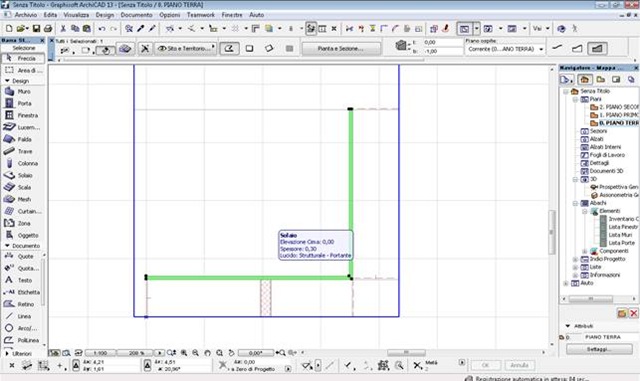This screenshot has height=381, width=640.
Task: Select the Testo text tool
Action: (21, 280)
